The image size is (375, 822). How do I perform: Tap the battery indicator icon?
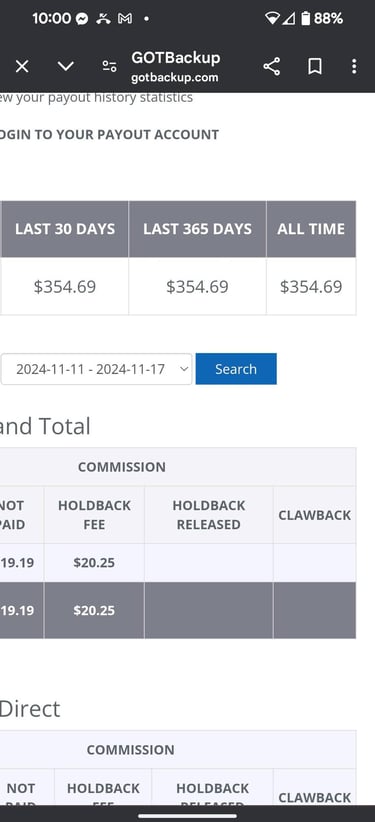tap(306, 19)
